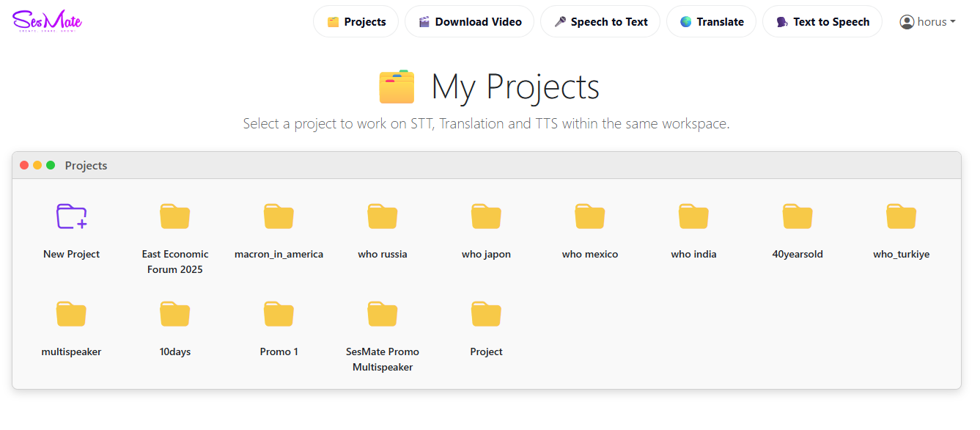
Task: Open the who_turkiye project folder
Action: pyautogui.click(x=901, y=216)
